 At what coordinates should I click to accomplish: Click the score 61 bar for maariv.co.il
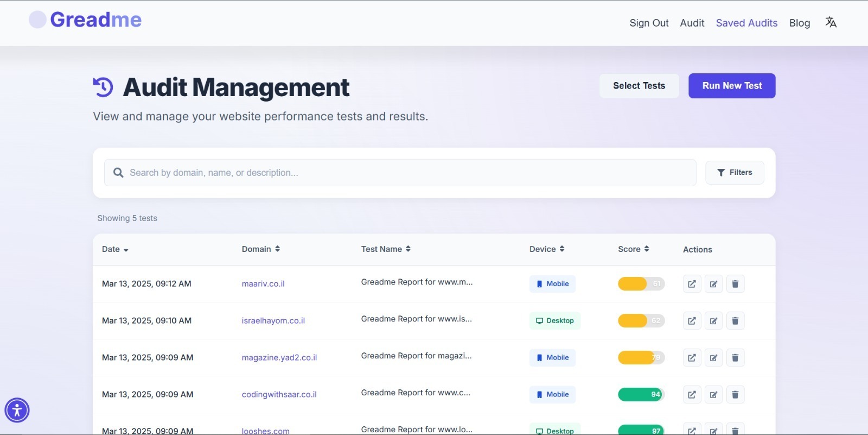click(x=641, y=284)
